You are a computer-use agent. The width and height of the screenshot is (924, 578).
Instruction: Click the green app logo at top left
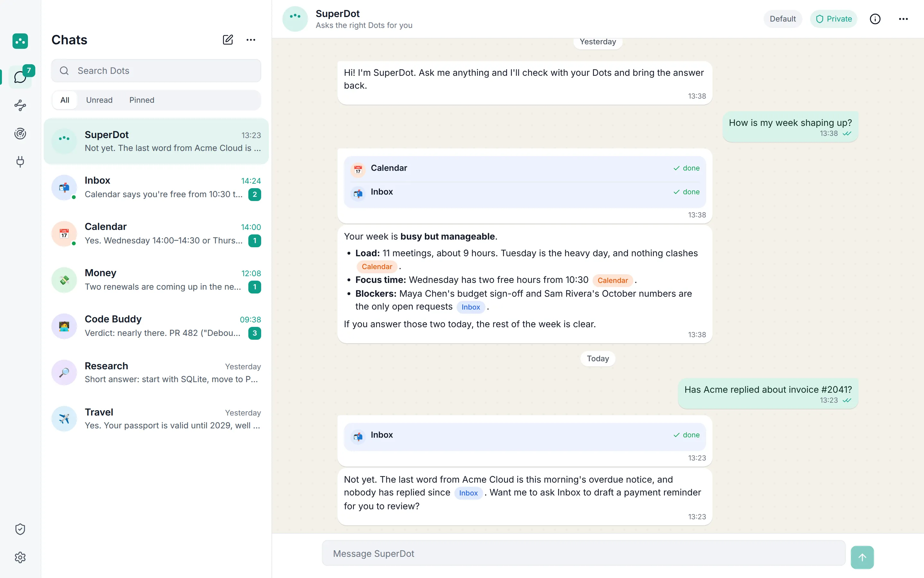click(x=20, y=41)
